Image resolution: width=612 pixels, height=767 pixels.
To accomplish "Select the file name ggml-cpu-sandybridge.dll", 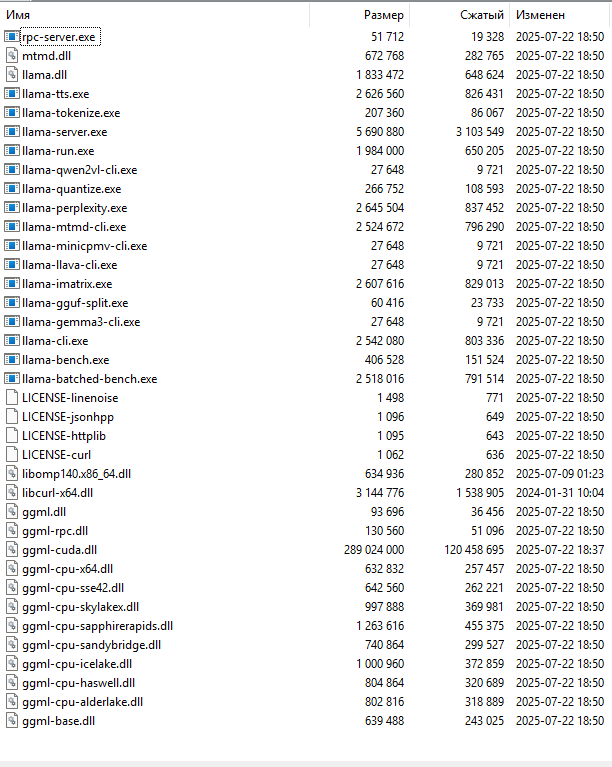I will (91, 645).
